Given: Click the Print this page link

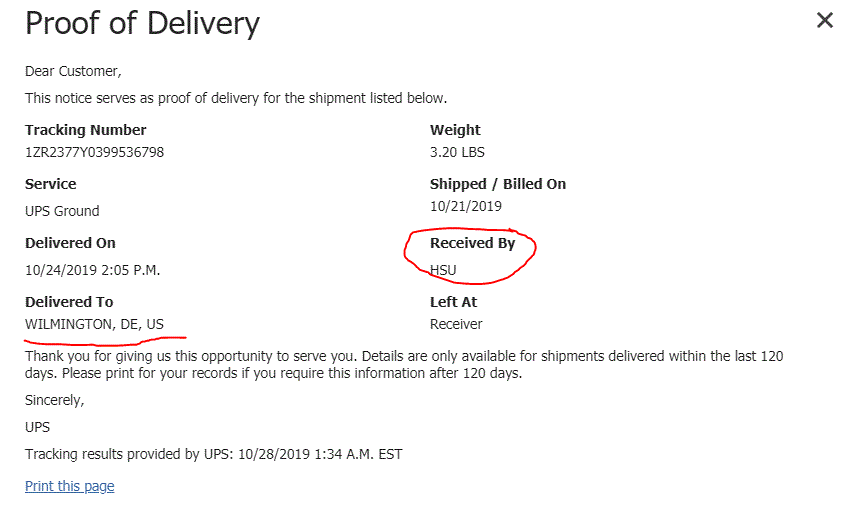Looking at the screenshot, I should pyautogui.click(x=69, y=486).
